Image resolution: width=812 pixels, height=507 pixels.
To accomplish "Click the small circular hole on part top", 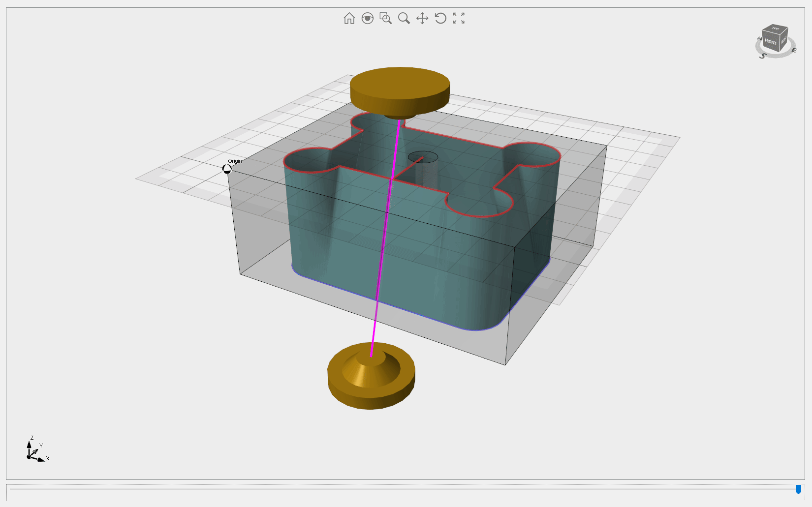I will (x=423, y=157).
